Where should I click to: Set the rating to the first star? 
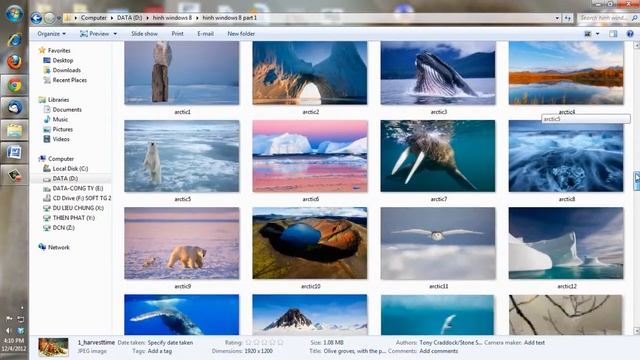248,342
